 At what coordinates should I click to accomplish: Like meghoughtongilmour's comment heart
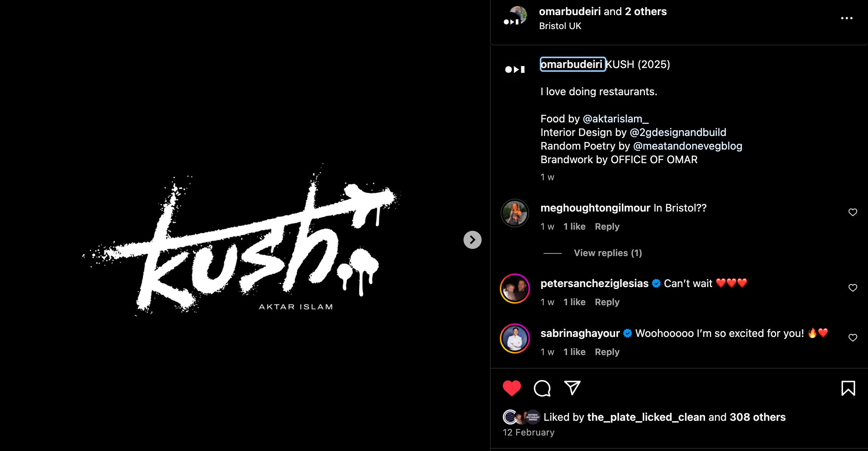coord(853,212)
